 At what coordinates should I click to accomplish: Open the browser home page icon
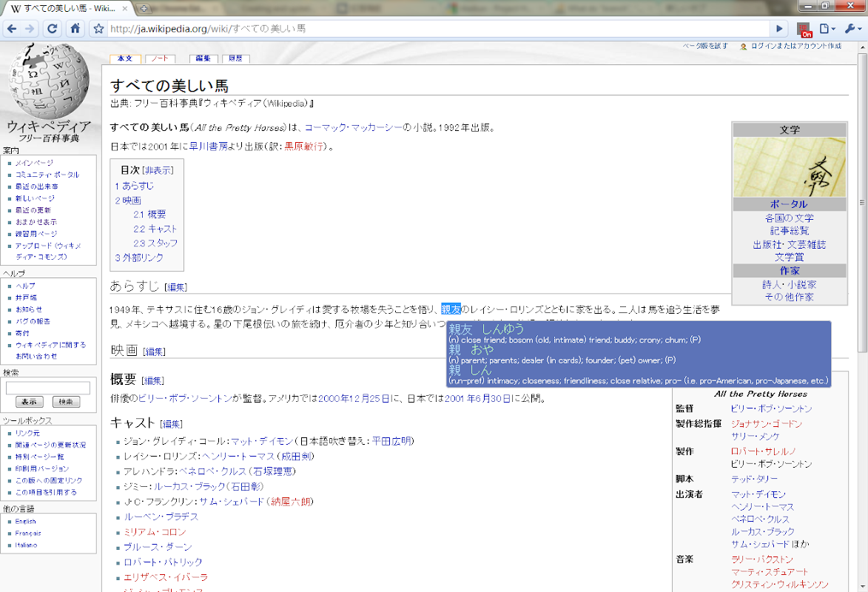click(76, 28)
